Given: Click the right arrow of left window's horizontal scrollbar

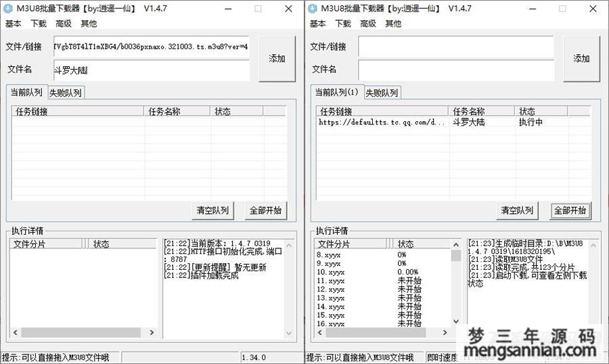Looking at the screenshot, I should [152, 332].
